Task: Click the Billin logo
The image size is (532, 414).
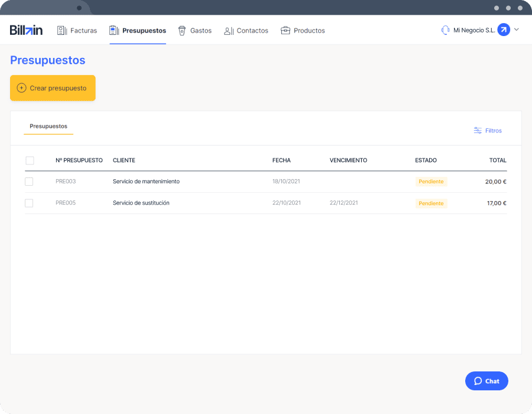Action: [x=26, y=30]
